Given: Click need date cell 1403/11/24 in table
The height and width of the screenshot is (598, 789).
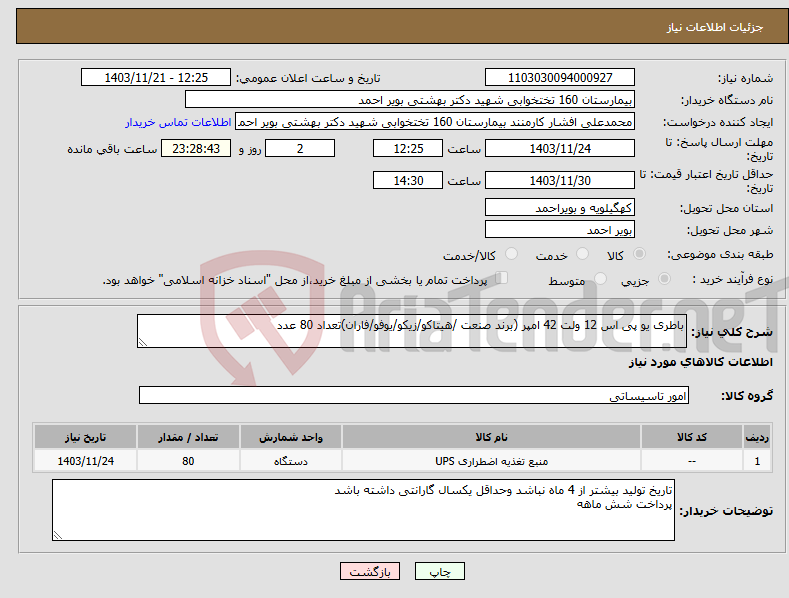Looking at the screenshot, I should (86, 461).
